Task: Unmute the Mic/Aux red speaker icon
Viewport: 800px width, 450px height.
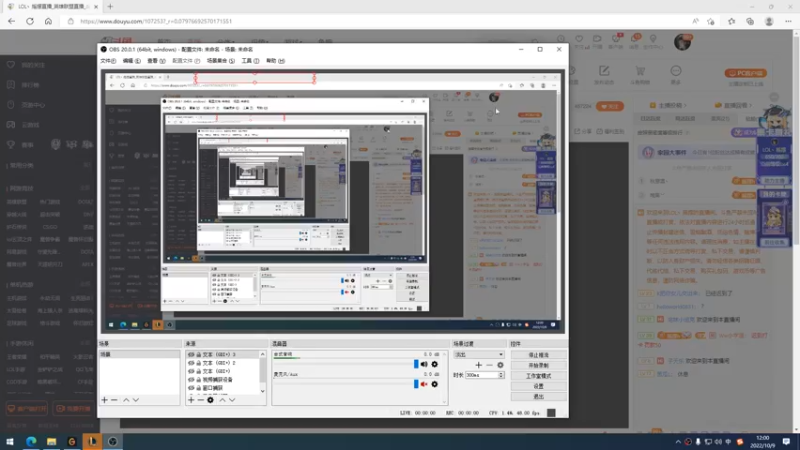Action: point(424,384)
